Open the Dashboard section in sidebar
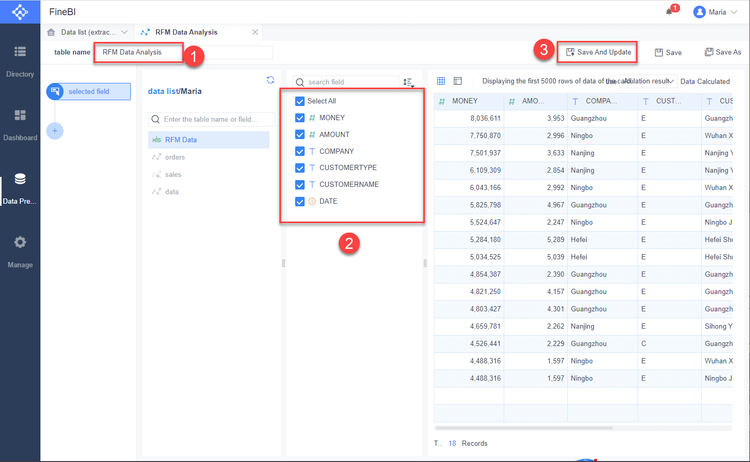This screenshot has width=750, height=462. coord(20,123)
